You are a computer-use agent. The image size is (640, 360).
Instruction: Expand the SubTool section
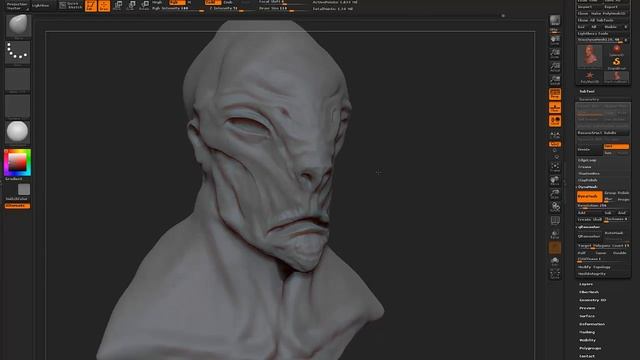pyautogui.click(x=587, y=91)
